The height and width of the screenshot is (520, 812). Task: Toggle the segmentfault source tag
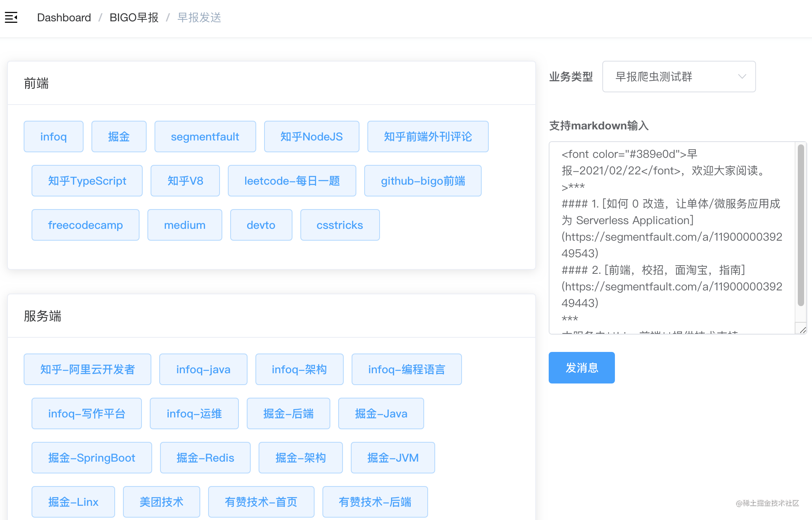point(205,137)
